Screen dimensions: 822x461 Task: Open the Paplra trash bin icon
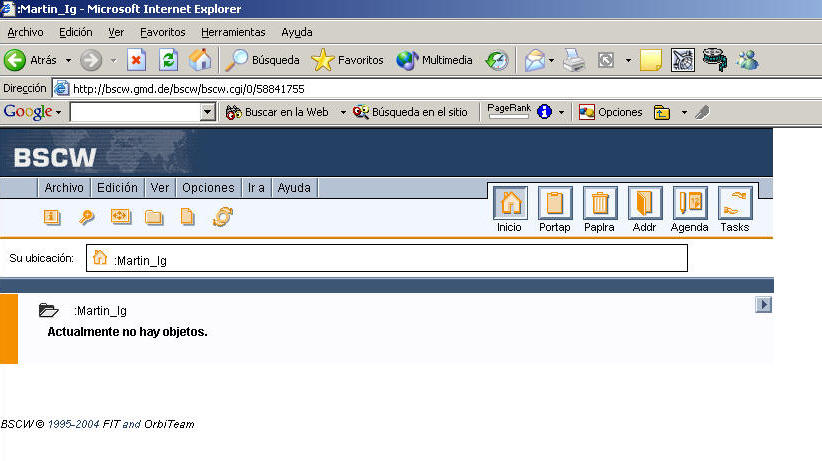[x=600, y=204]
